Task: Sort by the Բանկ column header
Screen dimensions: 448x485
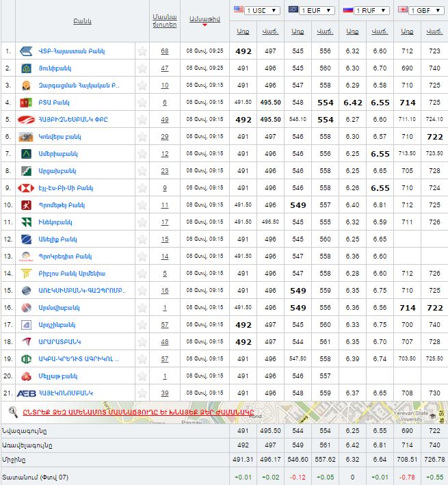Action: 82,21
